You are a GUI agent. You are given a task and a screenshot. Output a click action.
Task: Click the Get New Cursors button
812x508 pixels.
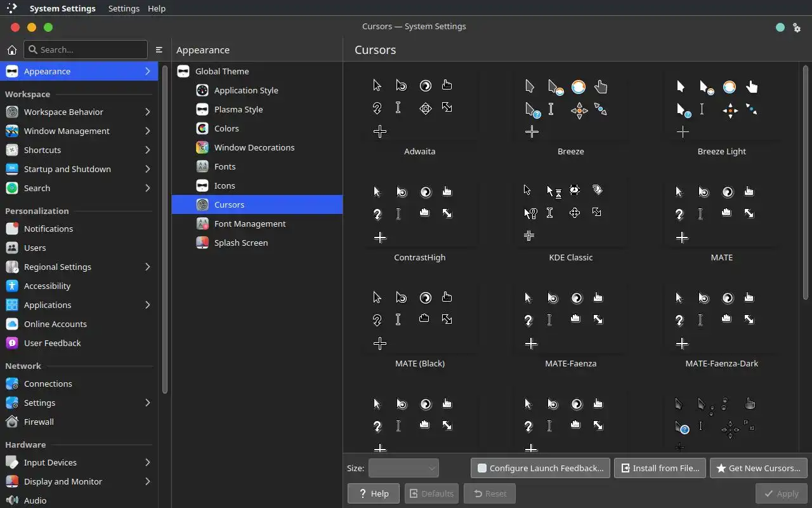pyautogui.click(x=759, y=468)
